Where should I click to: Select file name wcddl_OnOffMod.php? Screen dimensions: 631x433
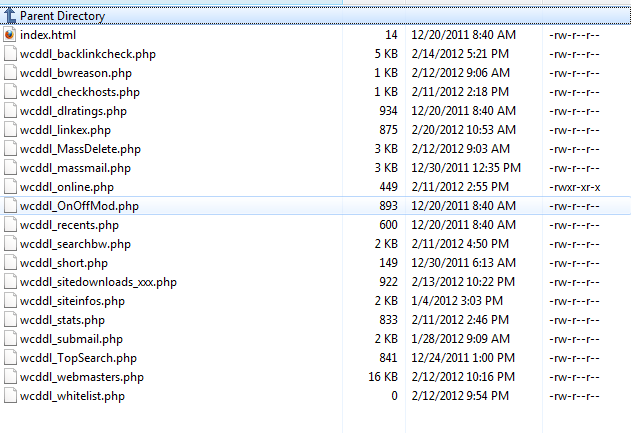click(x=79, y=206)
